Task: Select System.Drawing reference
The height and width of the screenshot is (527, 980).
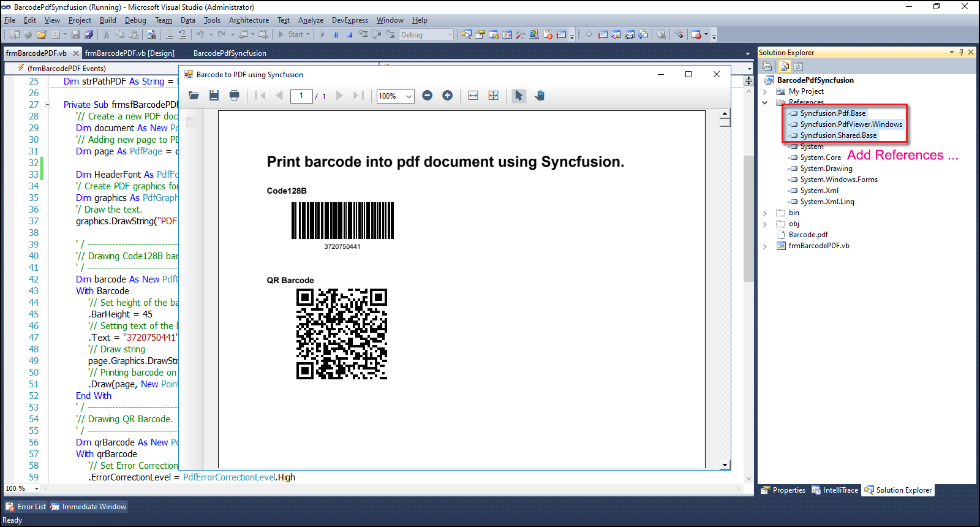Action: pos(826,169)
